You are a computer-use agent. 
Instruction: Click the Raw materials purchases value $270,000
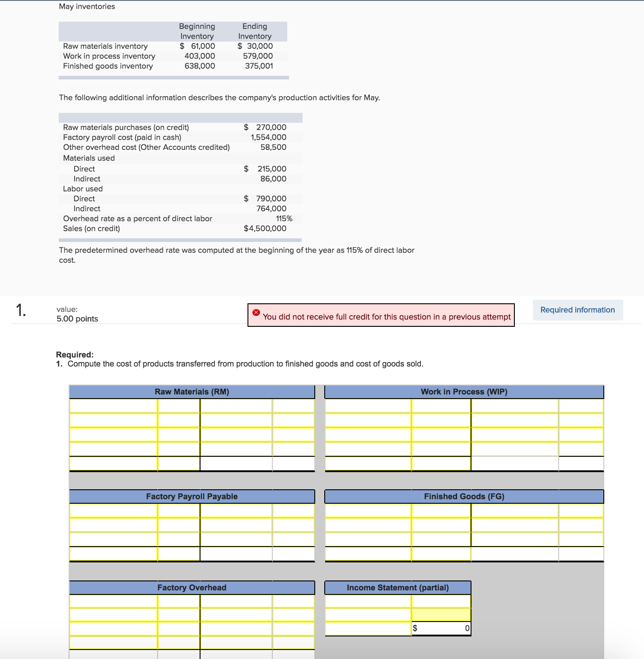click(x=265, y=127)
